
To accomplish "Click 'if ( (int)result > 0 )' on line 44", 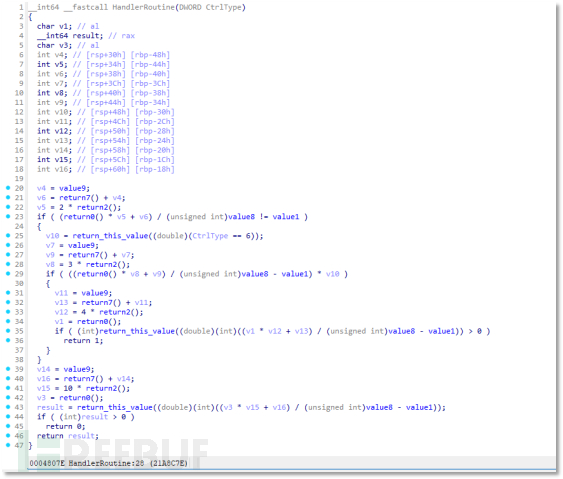I will pyautogui.click(x=86, y=417).
